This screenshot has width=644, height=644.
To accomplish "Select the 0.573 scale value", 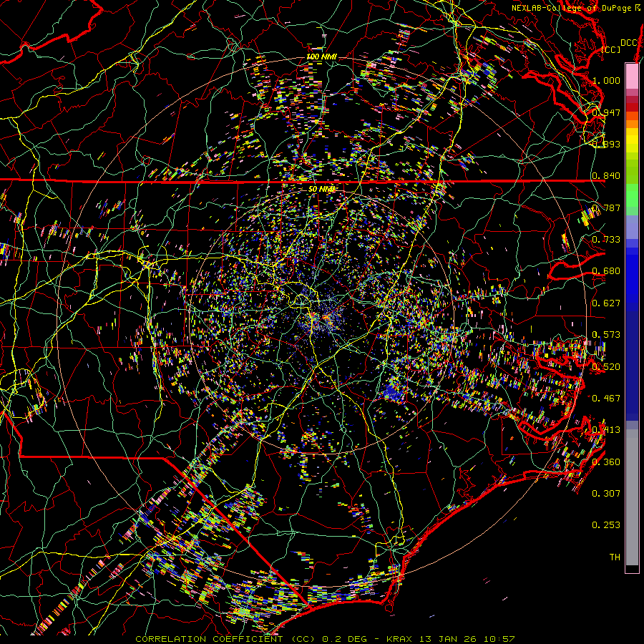I will coord(606,335).
